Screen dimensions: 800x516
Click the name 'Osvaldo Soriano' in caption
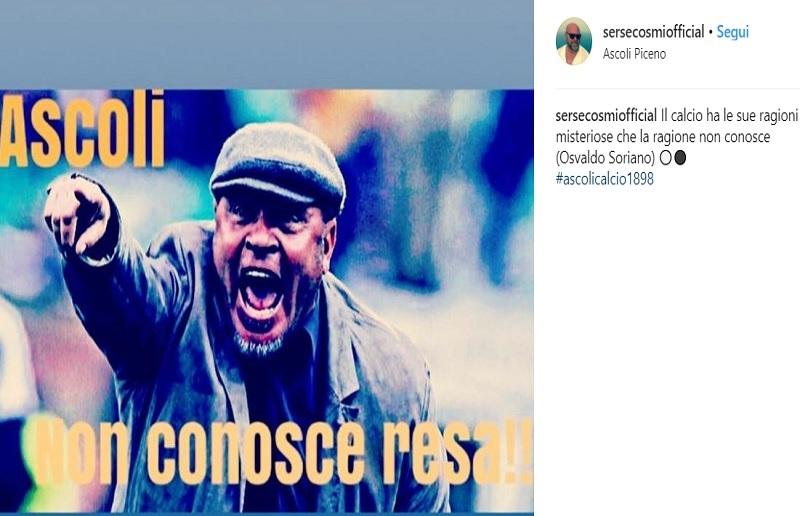607,158
